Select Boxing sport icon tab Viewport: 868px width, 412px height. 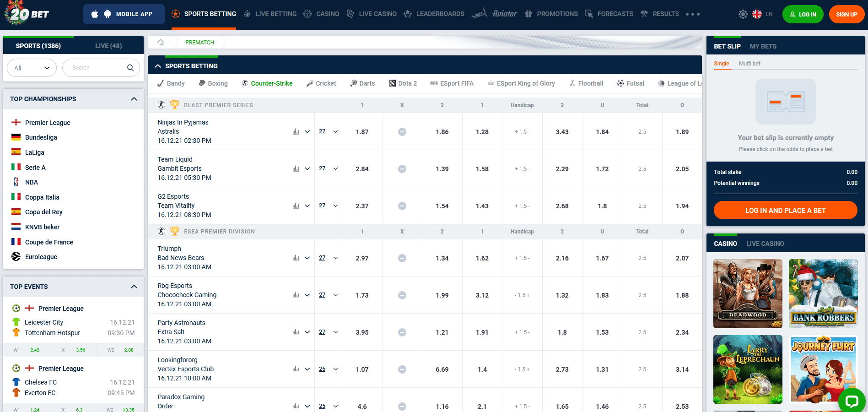(x=202, y=83)
